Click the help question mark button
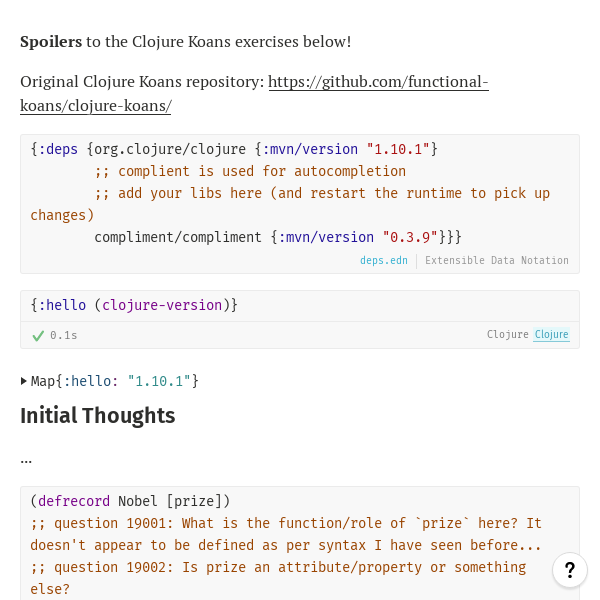The height and width of the screenshot is (600, 600). click(x=569, y=570)
